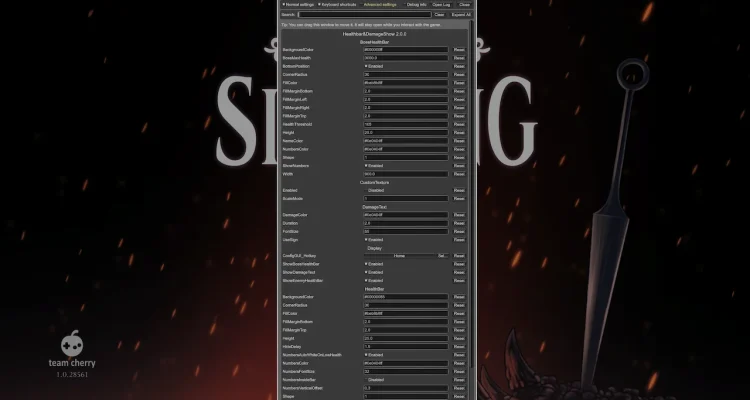Viewport: 750px width, 400px height.
Task: Edit the BossHealthBar Height field
Action: [406, 133]
